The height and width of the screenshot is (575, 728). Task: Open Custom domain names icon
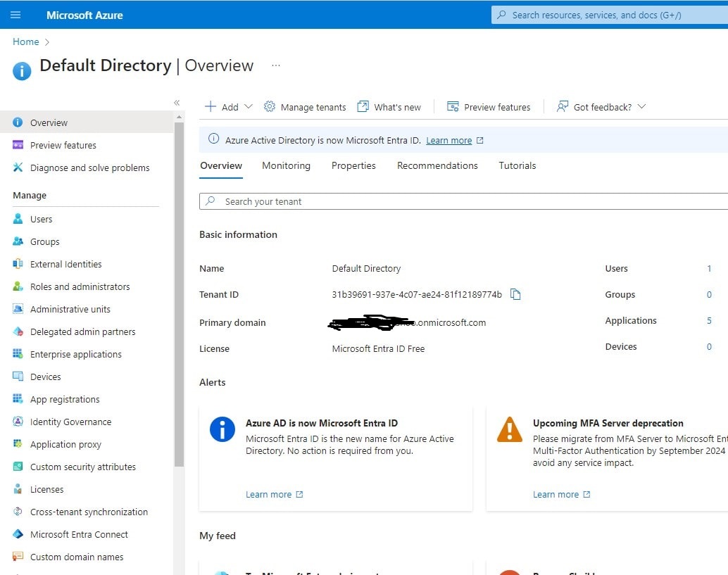pos(18,557)
